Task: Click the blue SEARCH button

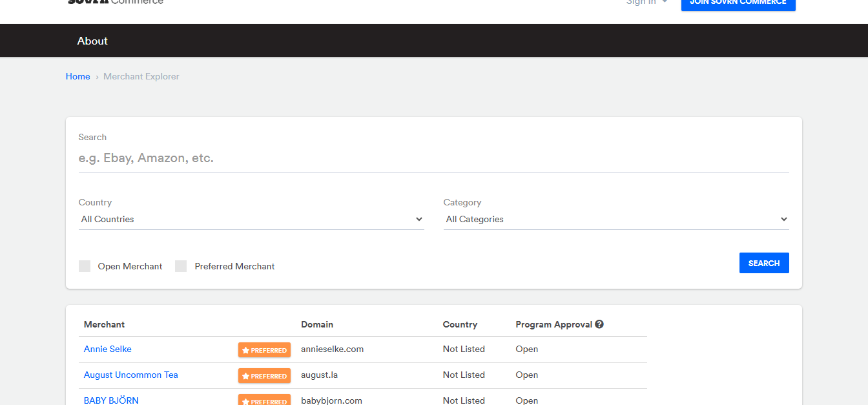Action: [764, 263]
